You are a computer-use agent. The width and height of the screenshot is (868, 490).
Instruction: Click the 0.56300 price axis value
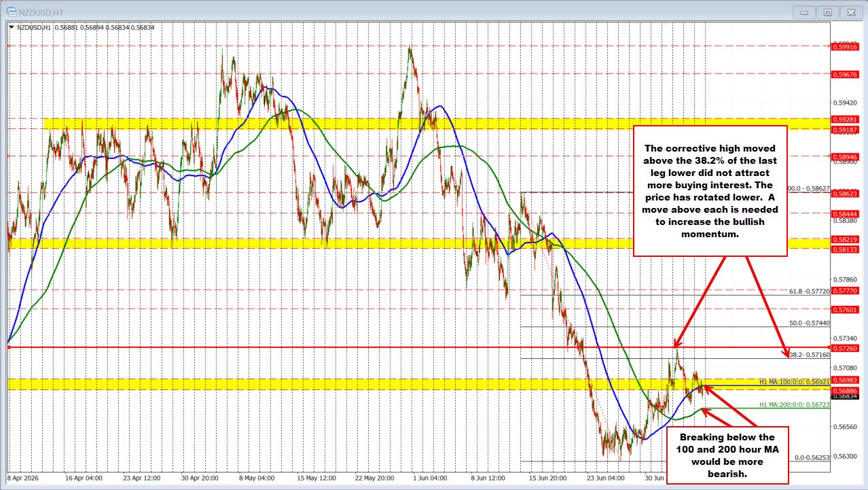[x=846, y=456]
